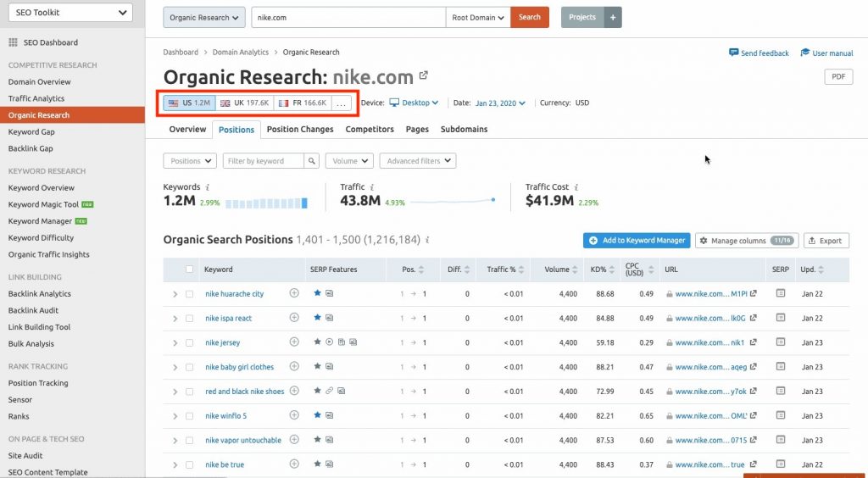The height and width of the screenshot is (478, 868).
Task: Switch to the Subdomains tab
Action: 464,129
